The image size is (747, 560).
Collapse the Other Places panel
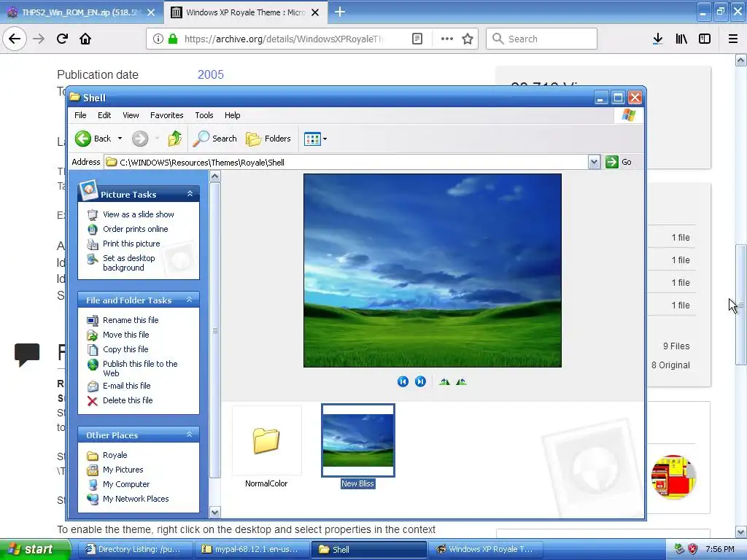coord(190,435)
